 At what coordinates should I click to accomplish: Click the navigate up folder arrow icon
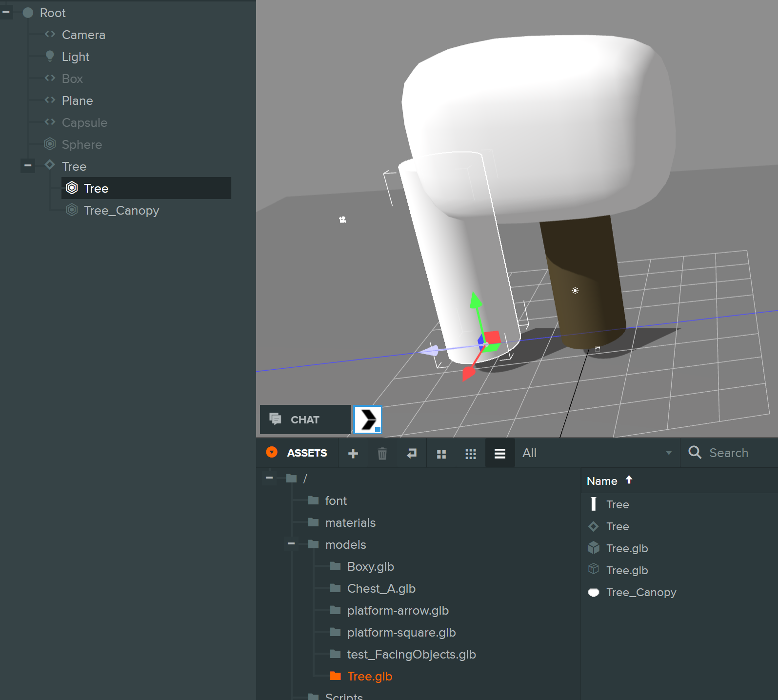(412, 453)
